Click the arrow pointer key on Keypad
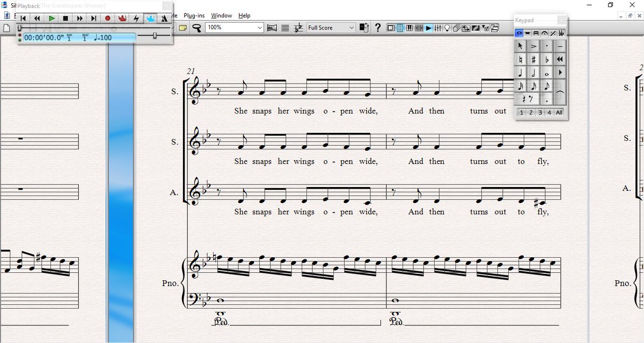 (521, 46)
